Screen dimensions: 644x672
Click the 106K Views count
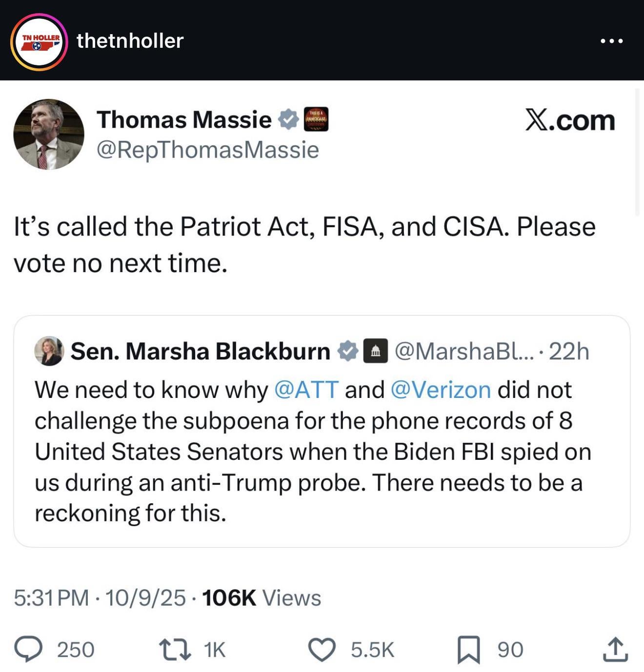[x=261, y=598]
